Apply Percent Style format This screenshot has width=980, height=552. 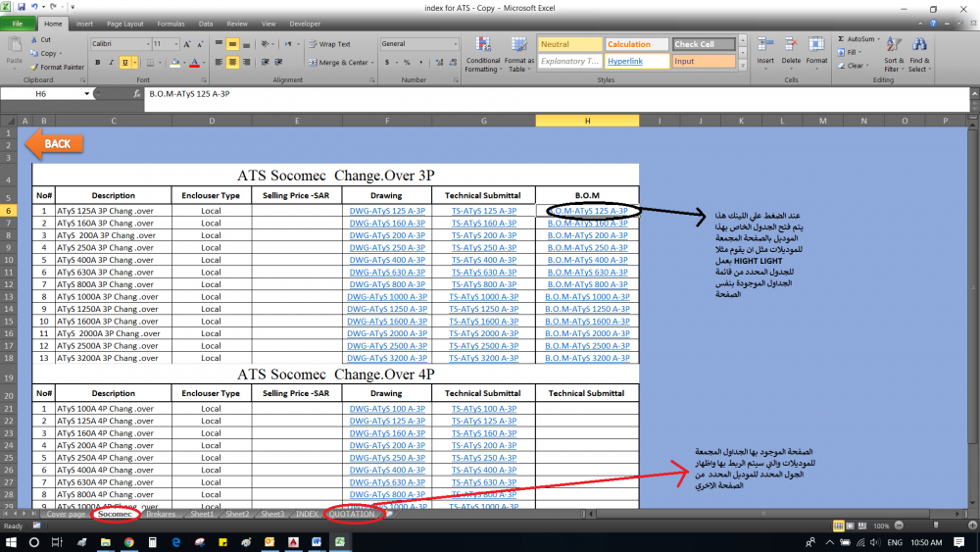(x=407, y=63)
